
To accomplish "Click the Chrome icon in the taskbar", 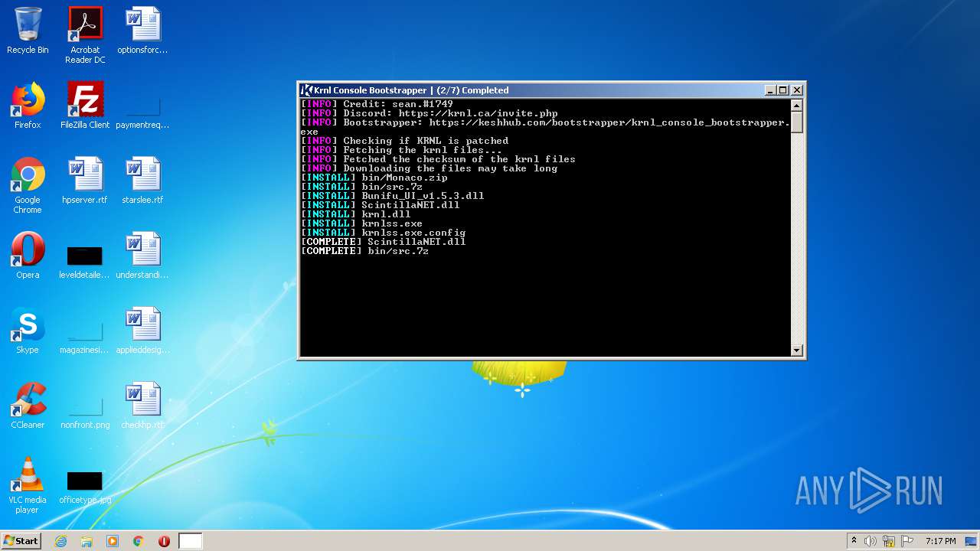I will (139, 541).
